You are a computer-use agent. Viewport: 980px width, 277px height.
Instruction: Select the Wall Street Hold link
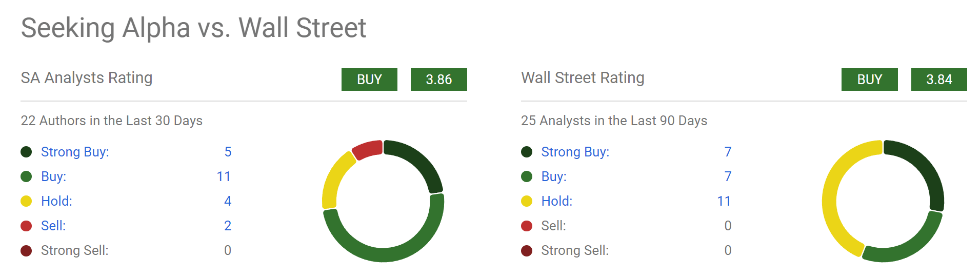pyautogui.click(x=556, y=201)
